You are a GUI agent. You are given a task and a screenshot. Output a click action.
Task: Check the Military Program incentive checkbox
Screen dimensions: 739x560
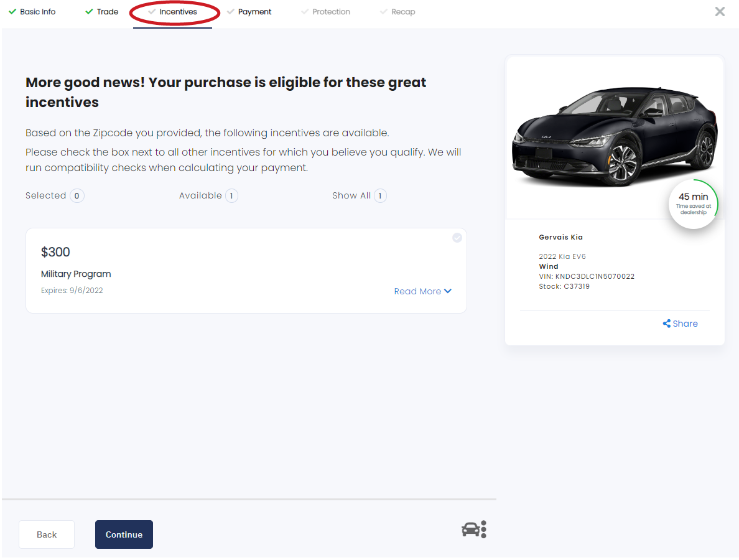click(457, 238)
